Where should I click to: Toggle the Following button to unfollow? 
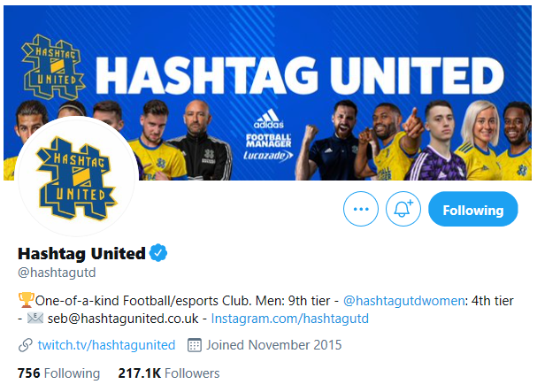point(472,210)
